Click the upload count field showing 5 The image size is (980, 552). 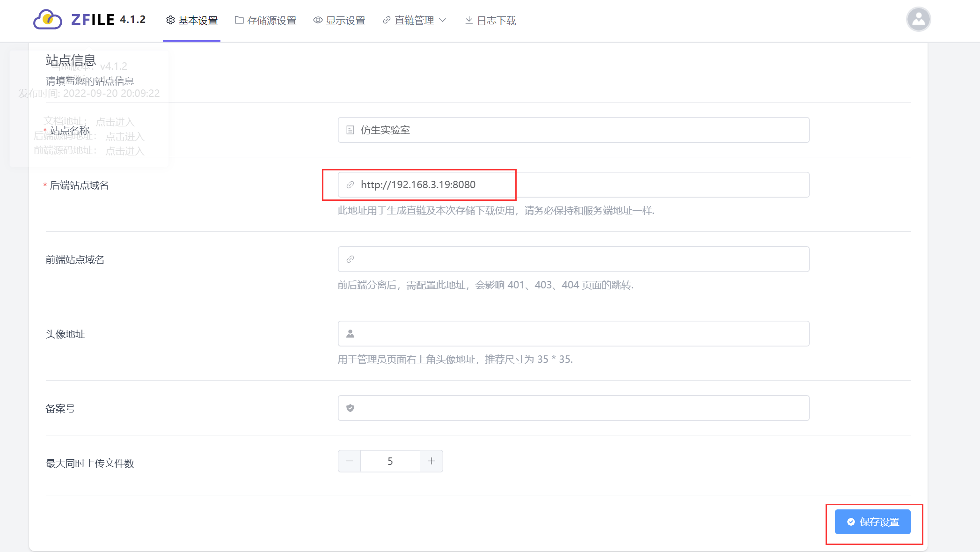(390, 462)
